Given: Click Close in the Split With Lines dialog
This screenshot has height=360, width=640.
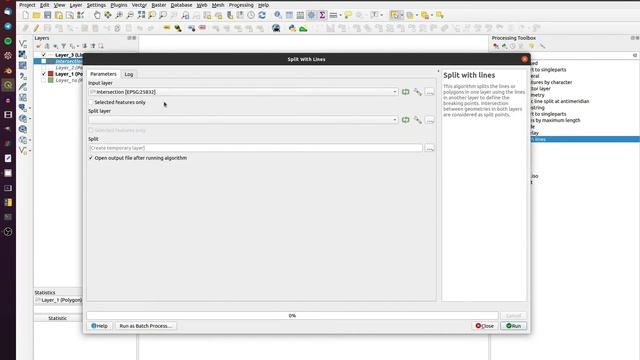Looking at the screenshot, I should [x=485, y=326].
